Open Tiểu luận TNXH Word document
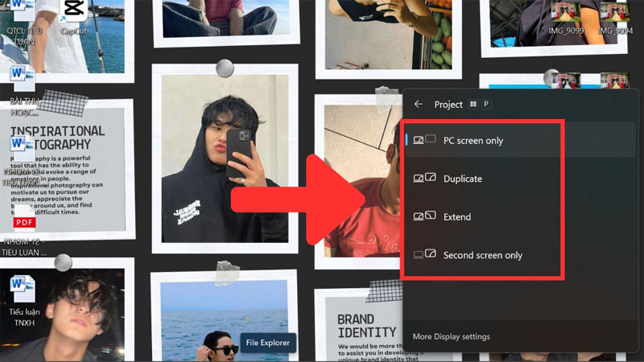The width and height of the screenshot is (644, 362). point(24,300)
